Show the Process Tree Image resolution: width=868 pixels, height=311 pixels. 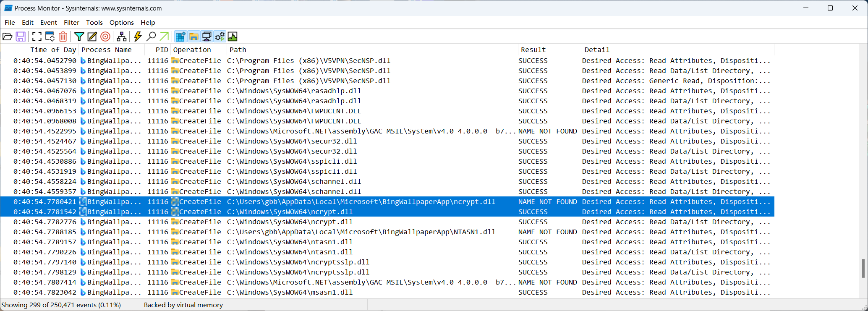click(x=122, y=37)
